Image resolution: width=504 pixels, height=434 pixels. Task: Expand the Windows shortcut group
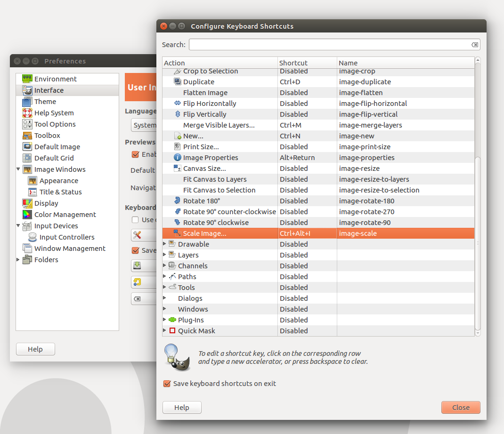(x=164, y=309)
